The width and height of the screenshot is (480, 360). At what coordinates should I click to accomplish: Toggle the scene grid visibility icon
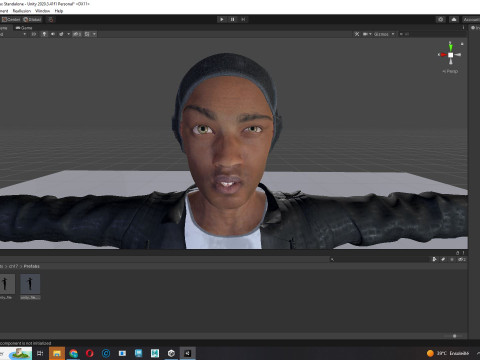pos(87,34)
